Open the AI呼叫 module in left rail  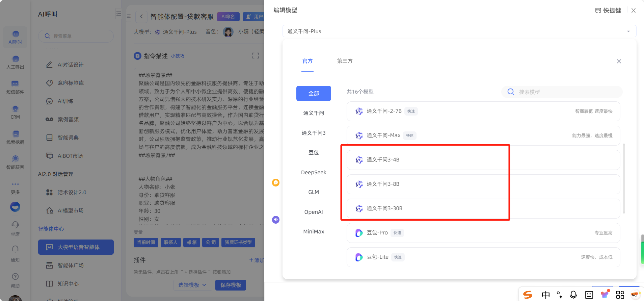coord(15,37)
